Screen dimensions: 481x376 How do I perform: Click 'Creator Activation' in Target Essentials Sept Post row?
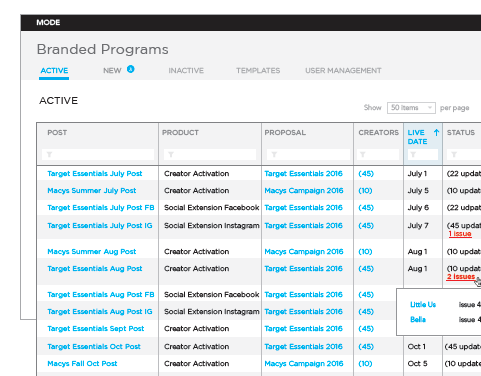(x=196, y=329)
